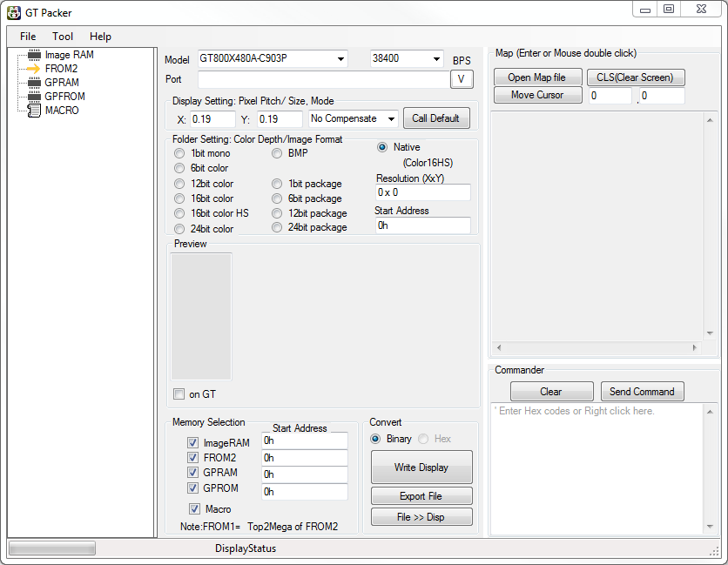Enable the 'on GT' preview checkbox
Screen dimensions: 728x565
[179, 394]
